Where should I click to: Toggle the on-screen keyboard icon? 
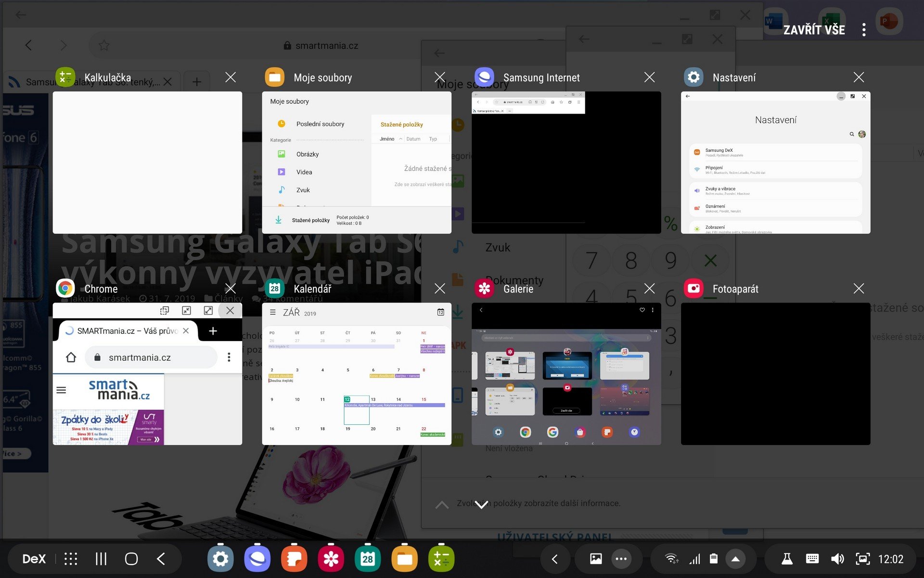[812, 559]
